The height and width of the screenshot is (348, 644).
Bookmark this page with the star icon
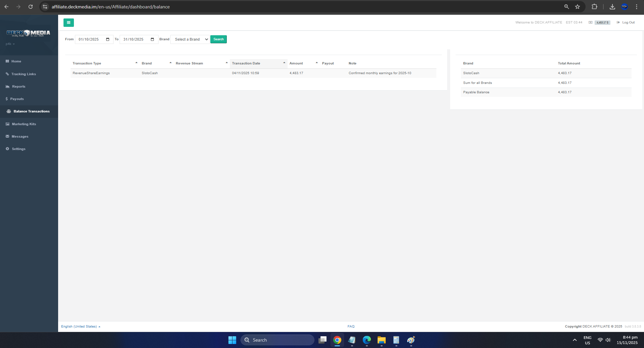coord(577,7)
